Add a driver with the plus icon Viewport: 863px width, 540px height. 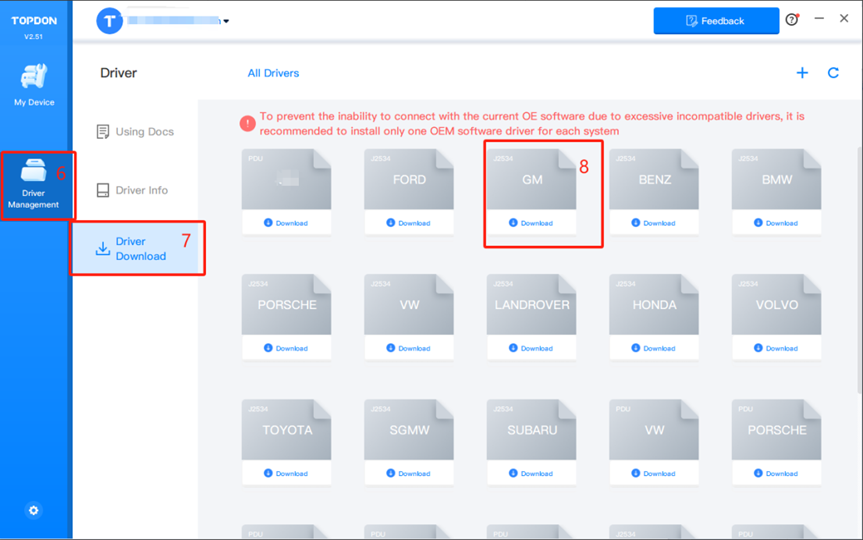coord(802,73)
